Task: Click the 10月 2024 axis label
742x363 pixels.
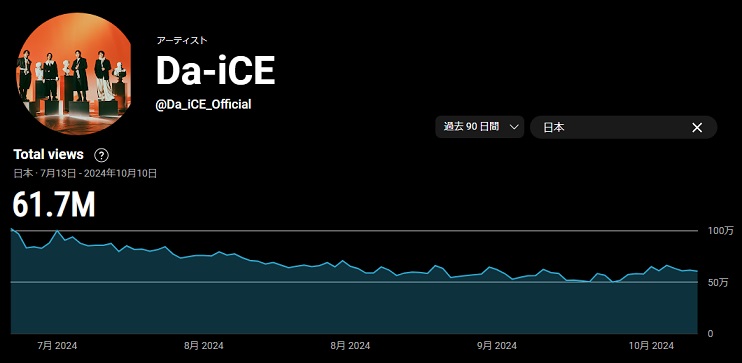Action: click(651, 345)
